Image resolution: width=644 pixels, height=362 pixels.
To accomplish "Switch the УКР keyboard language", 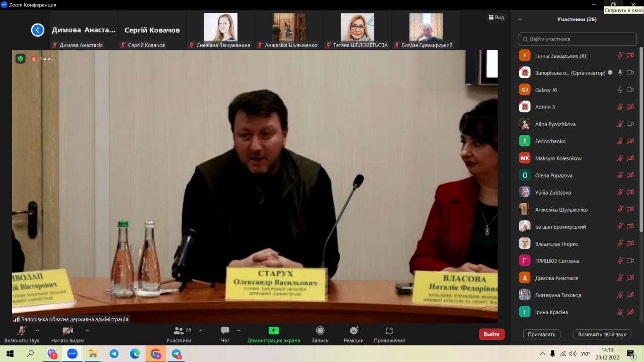I will pos(585,353).
